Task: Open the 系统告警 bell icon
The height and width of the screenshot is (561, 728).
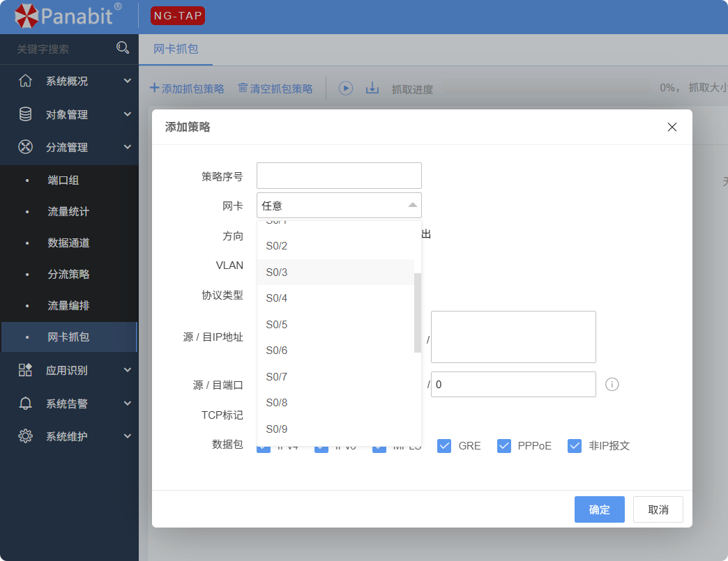Action: coord(26,403)
